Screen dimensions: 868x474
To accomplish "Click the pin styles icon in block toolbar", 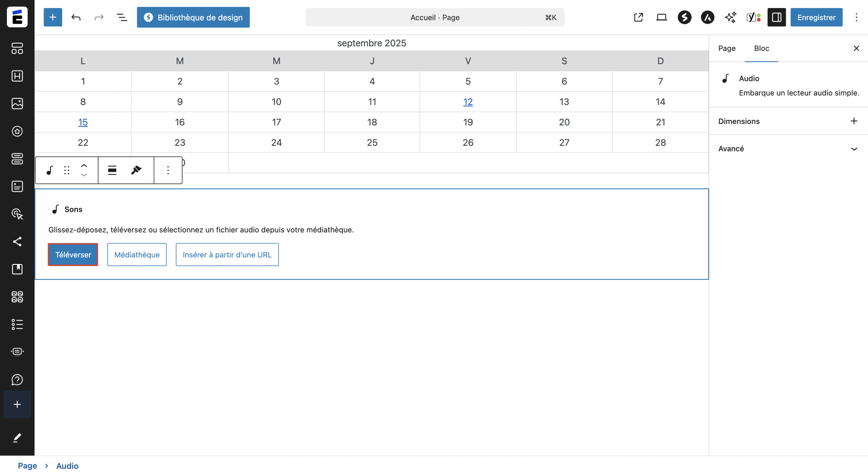I will click(136, 170).
